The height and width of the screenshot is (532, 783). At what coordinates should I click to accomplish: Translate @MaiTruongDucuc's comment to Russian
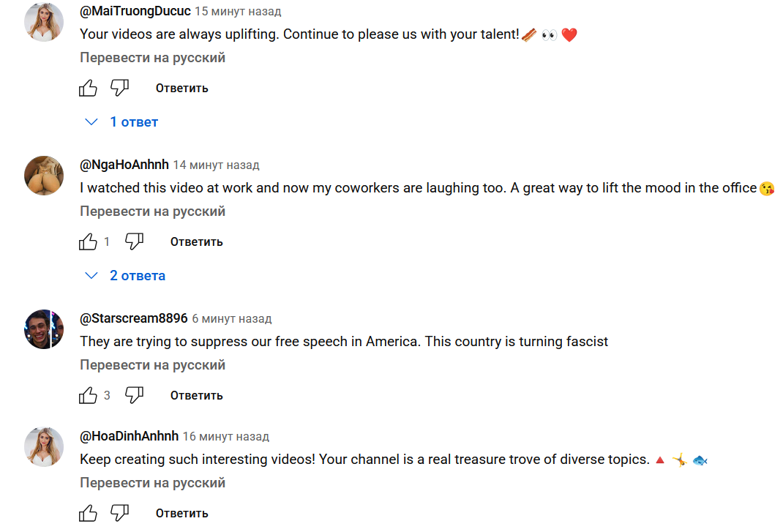tap(152, 58)
